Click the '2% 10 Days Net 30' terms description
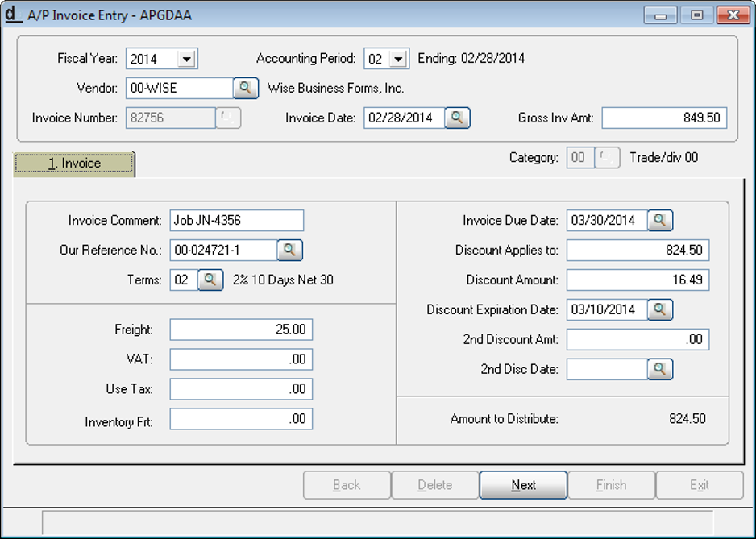Viewport: 756px width, 539px height. click(283, 280)
